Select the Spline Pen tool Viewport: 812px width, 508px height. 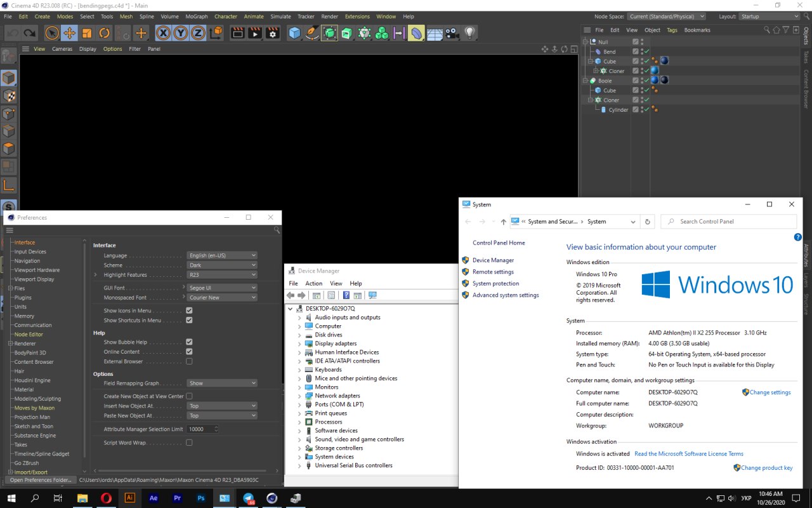(x=311, y=33)
